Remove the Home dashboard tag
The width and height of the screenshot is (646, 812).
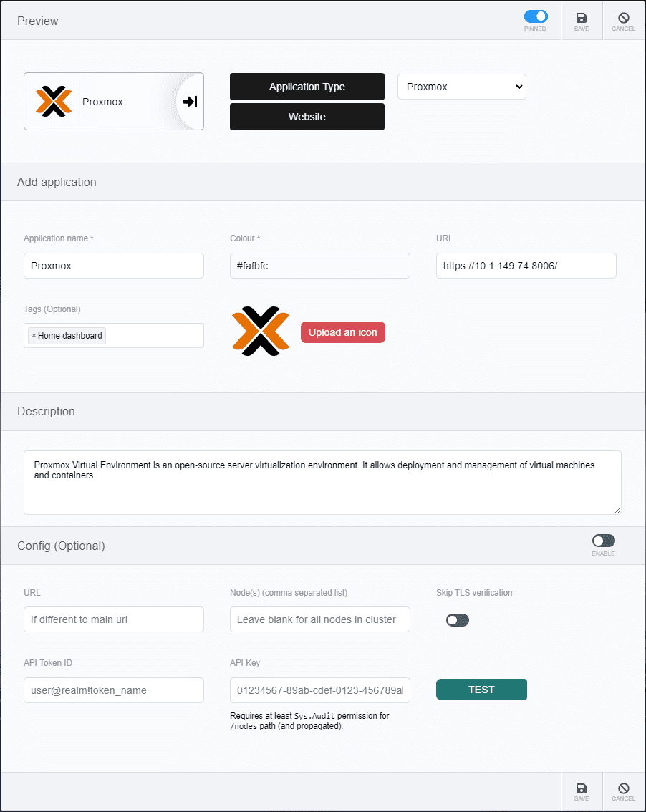[34, 336]
